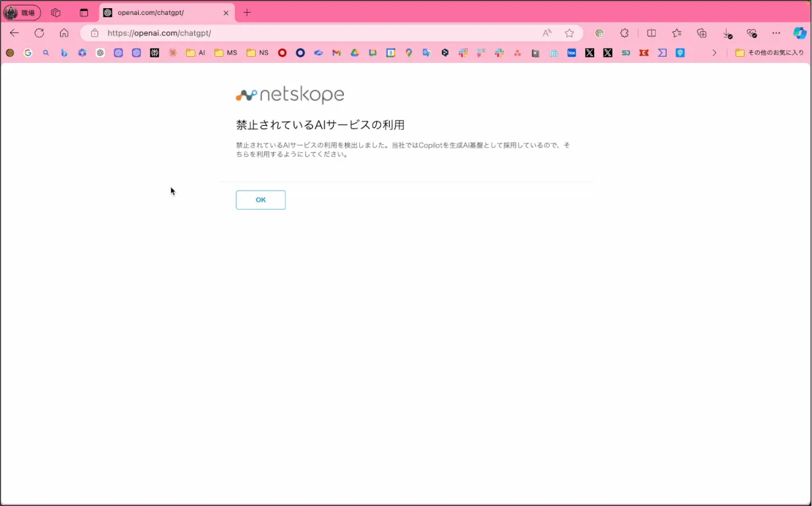Click the OK button on the Netskope block page
Viewport: 812px width, 506px height.
click(261, 200)
